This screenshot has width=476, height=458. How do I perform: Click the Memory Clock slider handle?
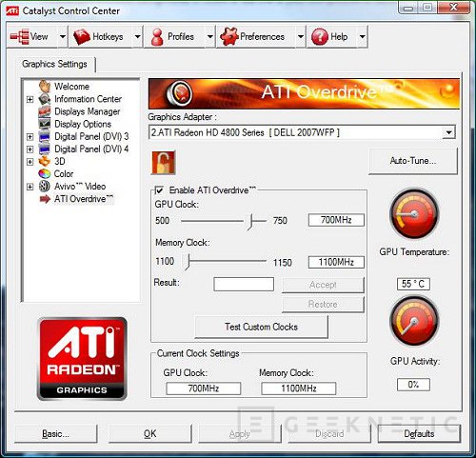click(188, 262)
